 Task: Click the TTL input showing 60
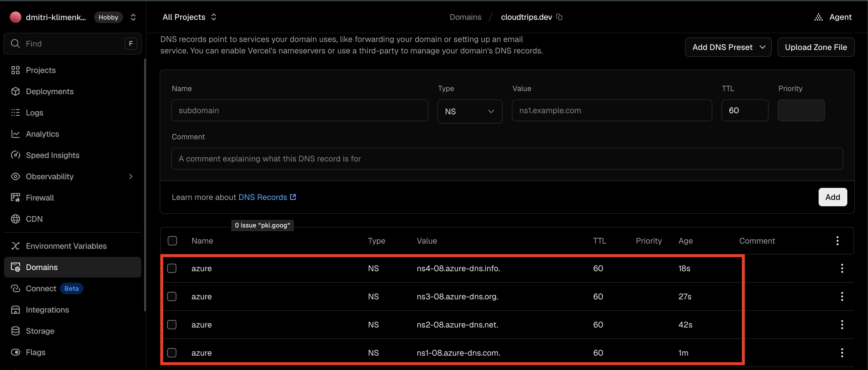point(745,110)
